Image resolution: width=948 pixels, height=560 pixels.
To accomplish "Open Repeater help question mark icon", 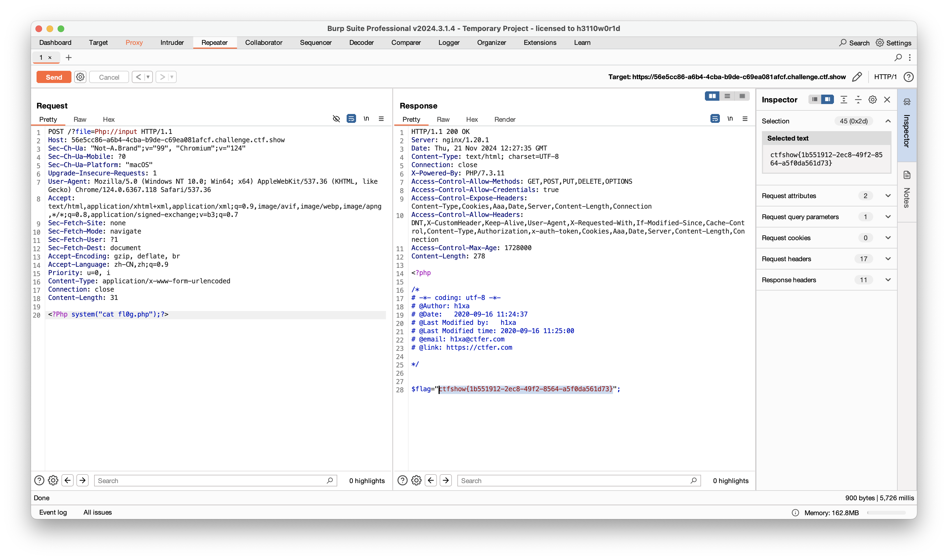I will click(x=908, y=77).
